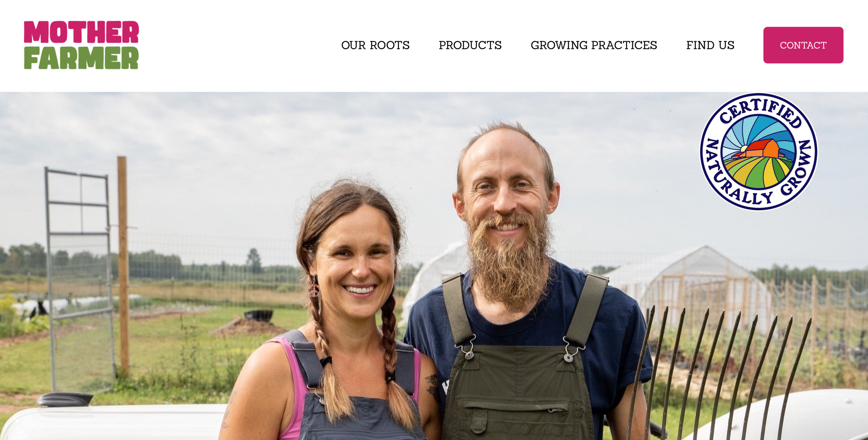Click the red barn illustration inside the badge

tap(761, 149)
